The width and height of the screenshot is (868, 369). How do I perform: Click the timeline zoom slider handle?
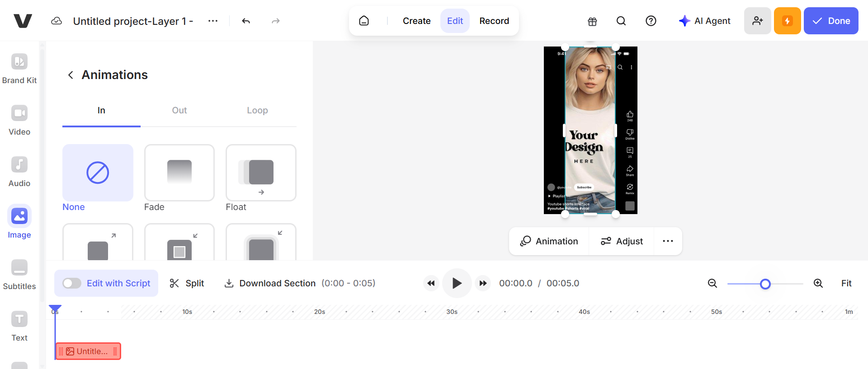click(x=765, y=284)
